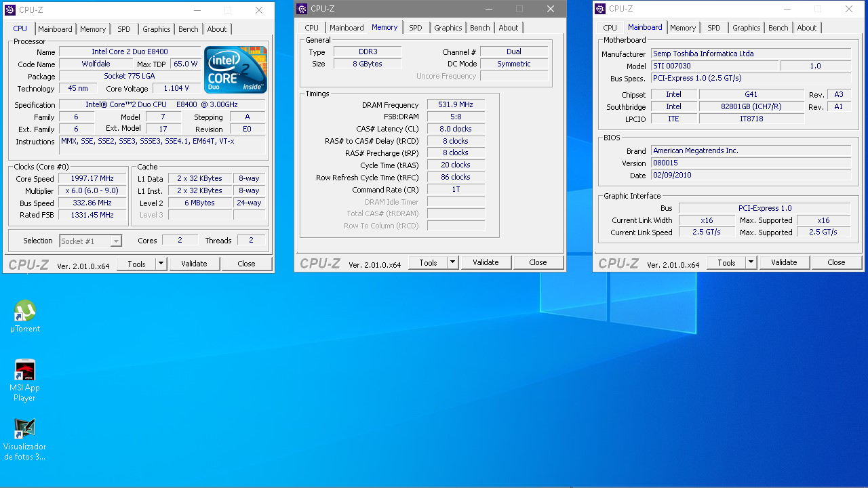Click the memory Size value 8 GBytes
This screenshot has height=488, width=868.
368,64
